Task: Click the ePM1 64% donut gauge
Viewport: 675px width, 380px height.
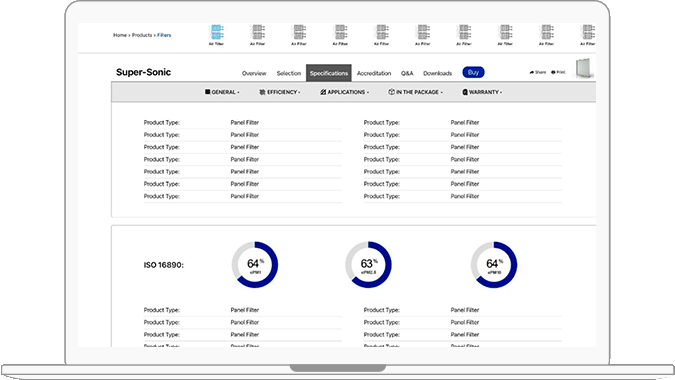Action: tap(255, 265)
